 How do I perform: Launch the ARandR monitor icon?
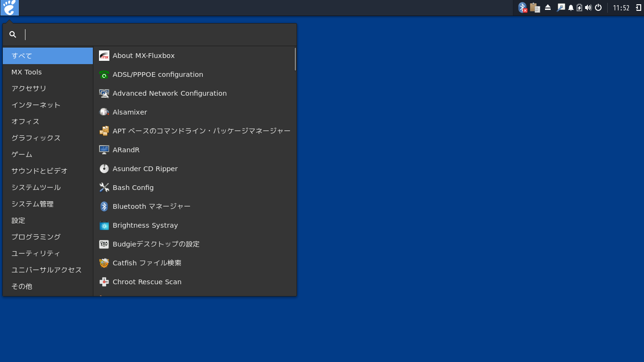(x=104, y=150)
